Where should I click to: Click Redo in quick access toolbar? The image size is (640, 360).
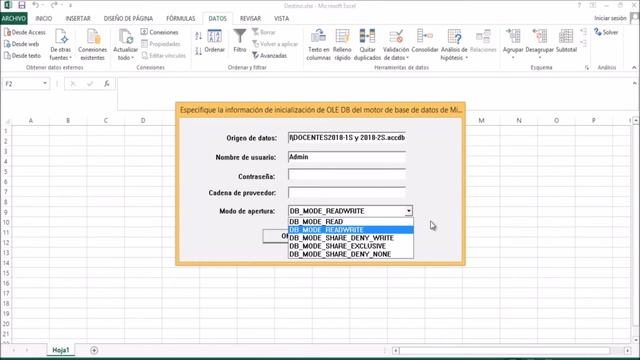[x=54, y=5]
